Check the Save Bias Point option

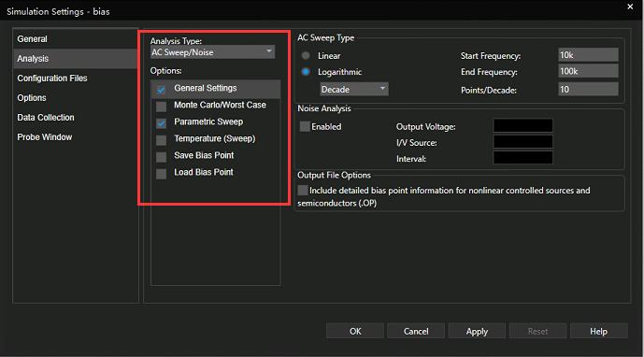pyautogui.click(x=162, y=157)
